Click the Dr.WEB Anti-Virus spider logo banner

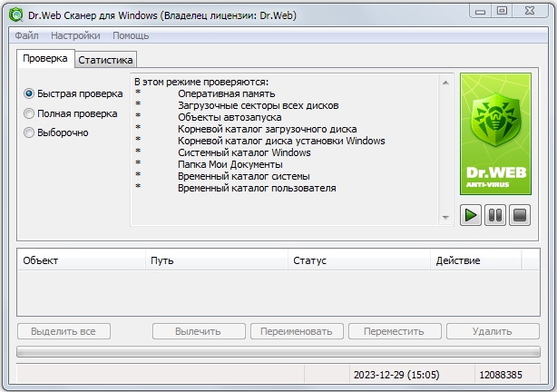(495, 134)
